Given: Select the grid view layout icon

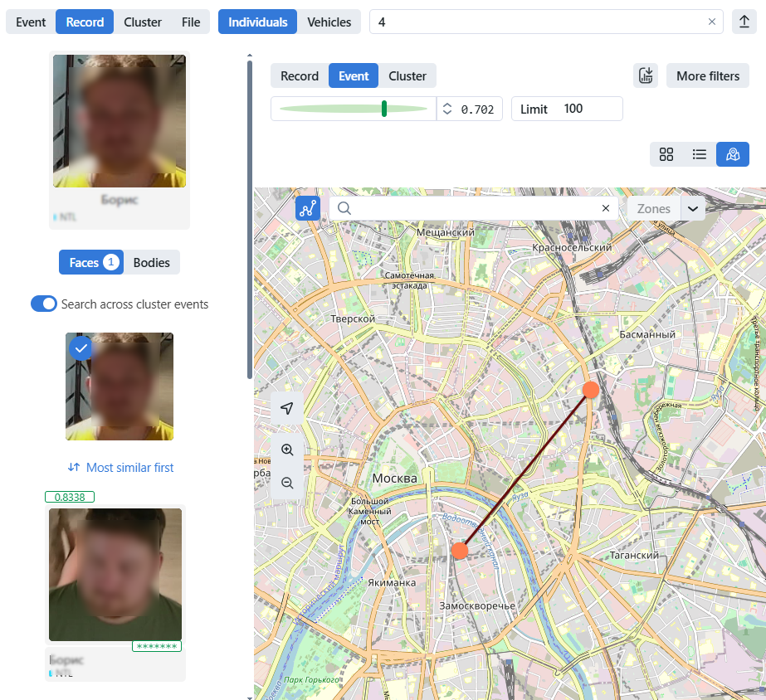Looking at the screenshot, I should [666, 154].
